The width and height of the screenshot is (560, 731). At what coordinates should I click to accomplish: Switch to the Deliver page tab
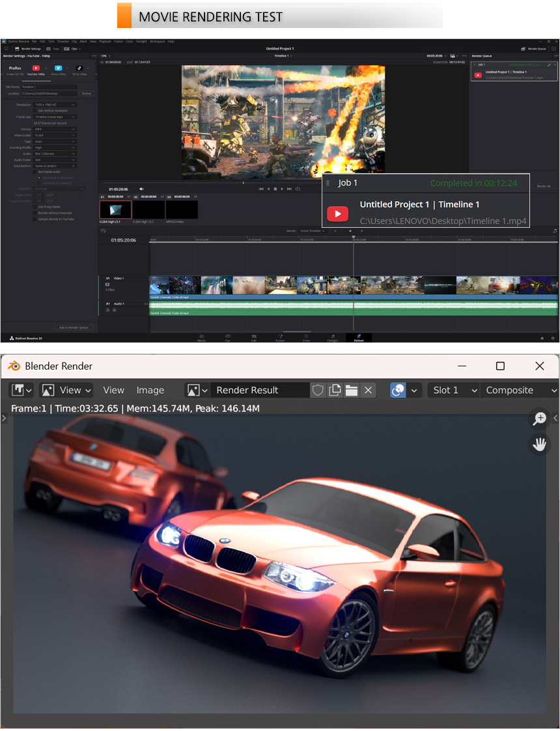358,338
